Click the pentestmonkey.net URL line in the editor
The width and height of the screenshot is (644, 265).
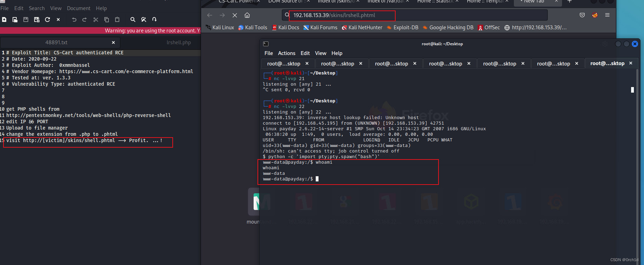point(89,115)
